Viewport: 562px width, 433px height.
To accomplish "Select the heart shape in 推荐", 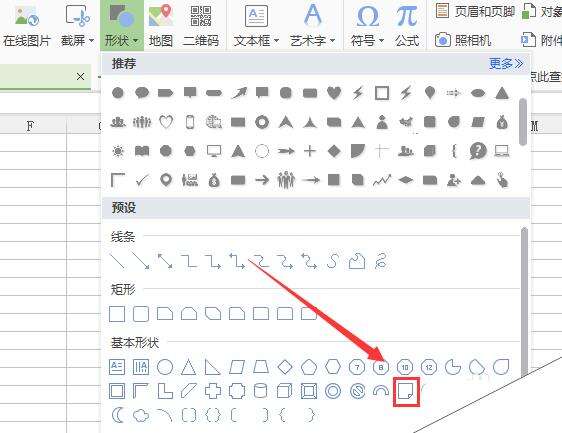I will click(x=334, y=93).
